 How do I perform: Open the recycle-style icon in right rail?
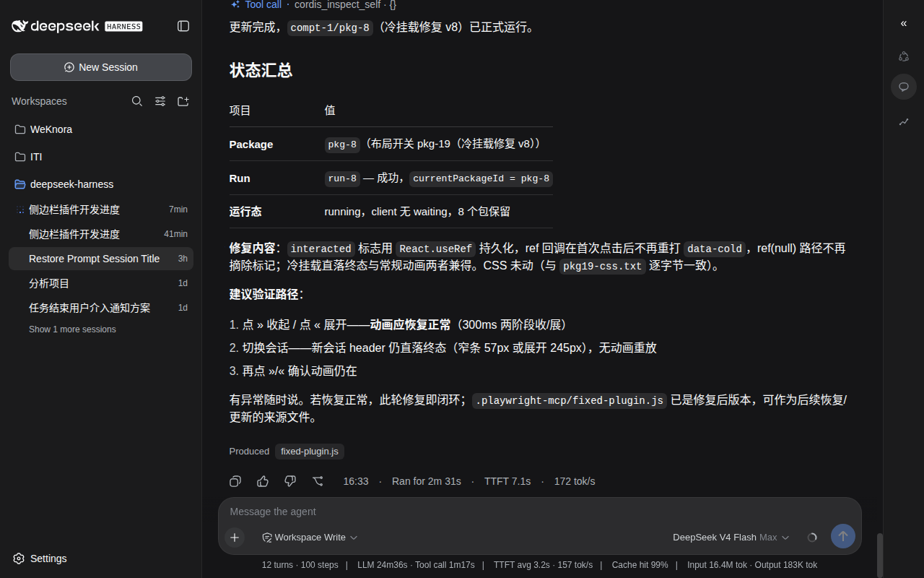(903, 56)
